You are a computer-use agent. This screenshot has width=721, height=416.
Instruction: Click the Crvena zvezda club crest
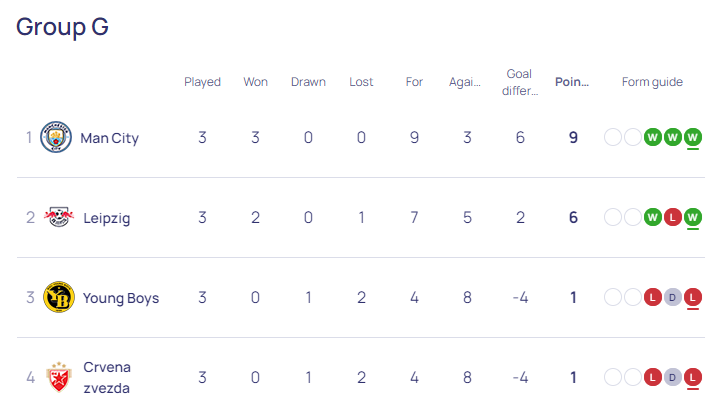[x=59, y=377]
